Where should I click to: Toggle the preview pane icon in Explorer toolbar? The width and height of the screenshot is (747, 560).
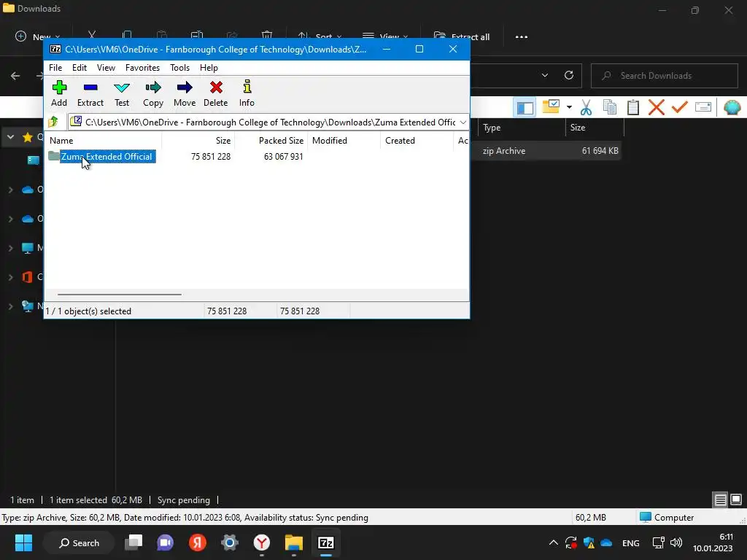point(525,108)
